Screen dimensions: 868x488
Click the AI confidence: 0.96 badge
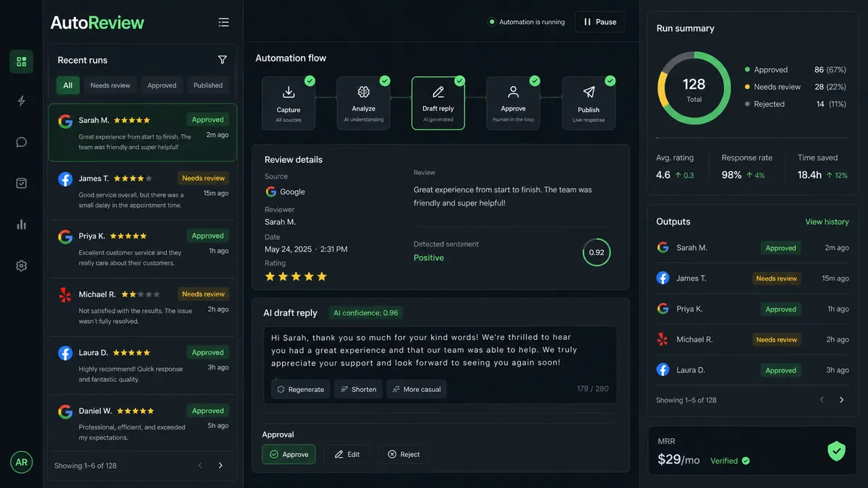[x=365, y=313]
